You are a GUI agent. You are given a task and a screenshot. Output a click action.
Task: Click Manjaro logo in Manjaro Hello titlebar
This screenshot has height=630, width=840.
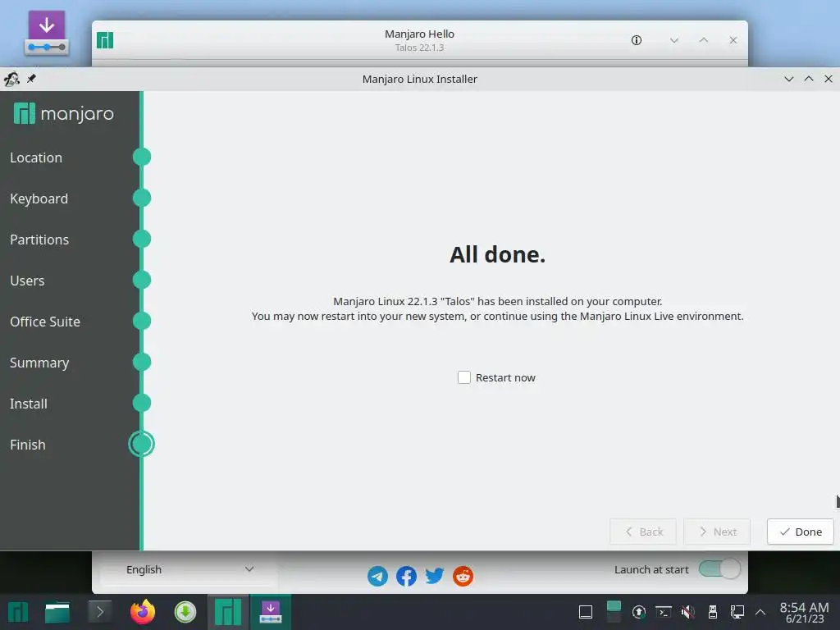pyautogui.click(x=105, y=40)
